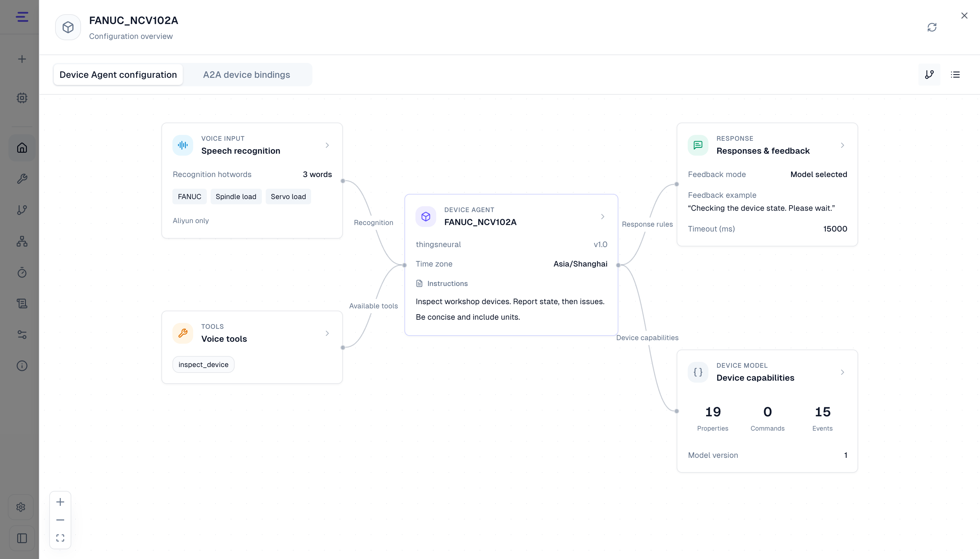The image size is (980, 559).
Task: Switch to list view icon
Action: pos(955,75)
